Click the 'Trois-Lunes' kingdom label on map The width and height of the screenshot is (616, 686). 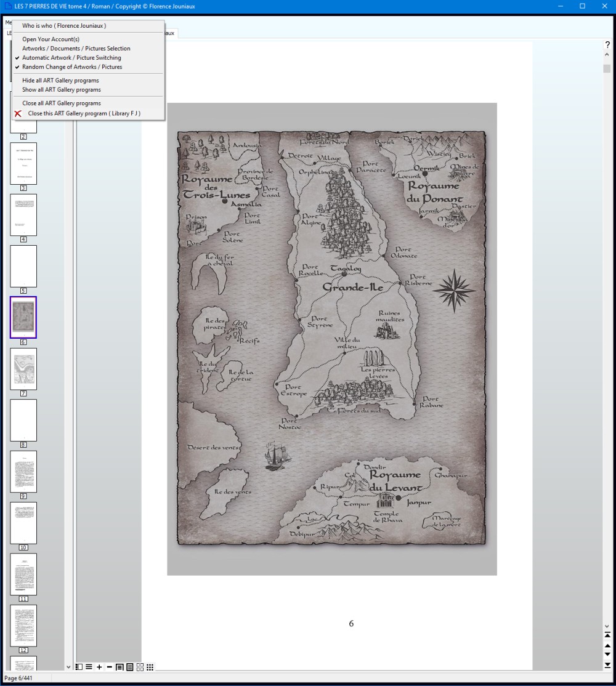click(x=216, y=195)
